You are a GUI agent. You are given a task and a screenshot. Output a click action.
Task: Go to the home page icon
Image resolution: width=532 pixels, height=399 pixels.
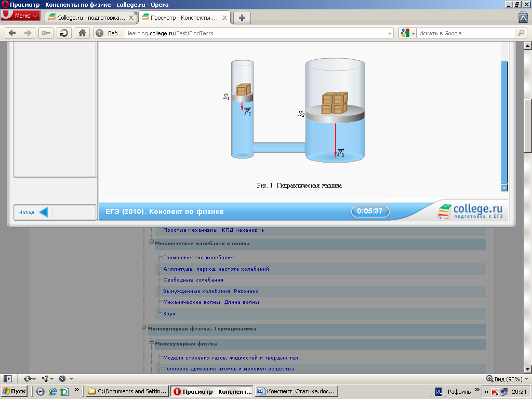click(82, 33)
